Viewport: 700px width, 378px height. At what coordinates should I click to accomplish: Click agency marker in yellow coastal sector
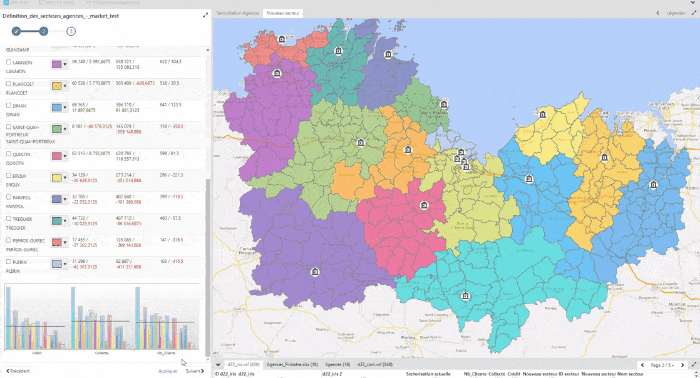542,115
